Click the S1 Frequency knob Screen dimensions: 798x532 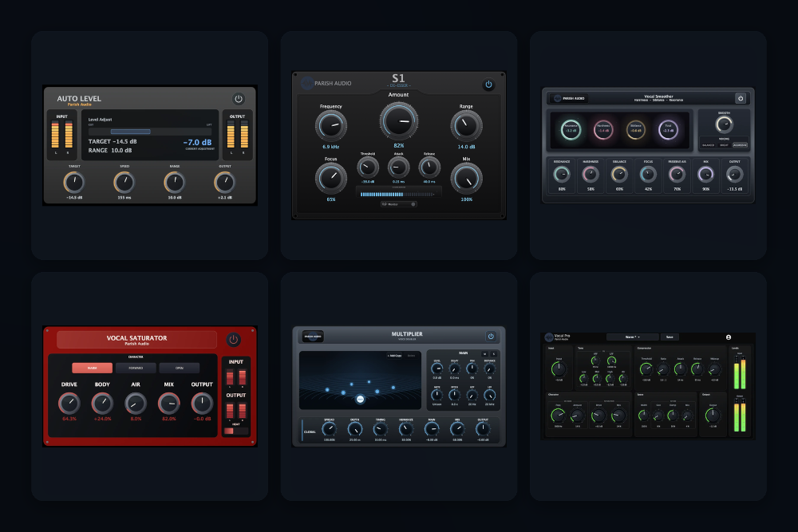331,126
